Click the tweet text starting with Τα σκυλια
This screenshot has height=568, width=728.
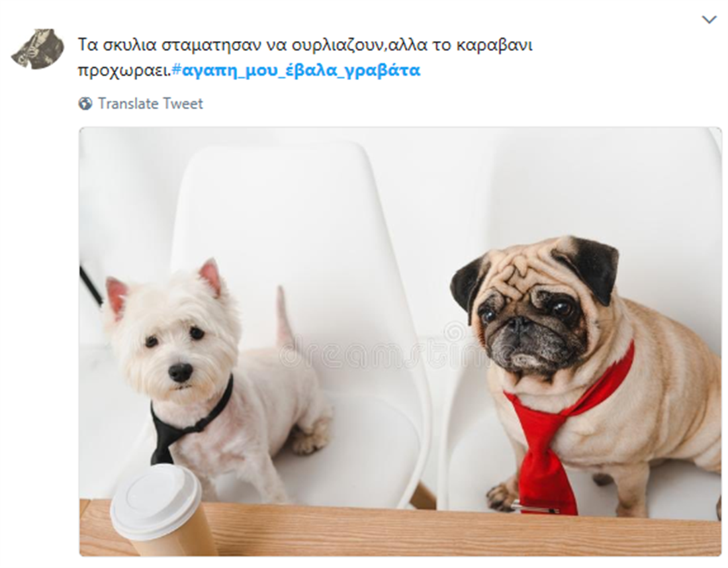(x=304, y=58)
